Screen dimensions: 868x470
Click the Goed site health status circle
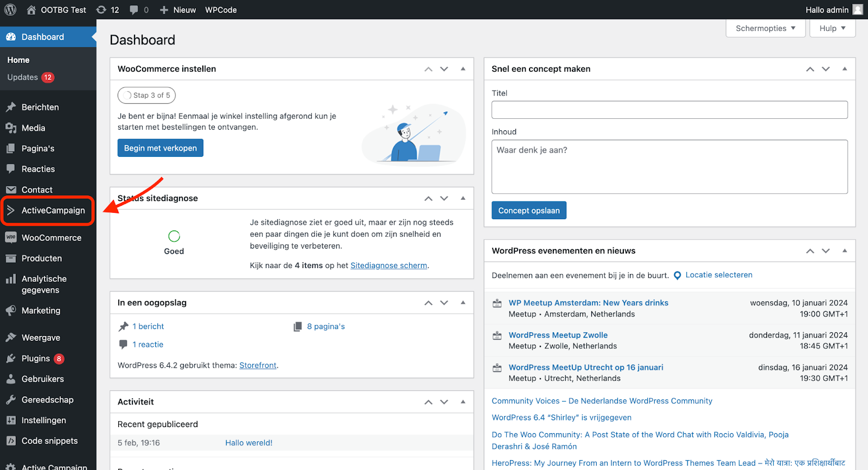174,236
